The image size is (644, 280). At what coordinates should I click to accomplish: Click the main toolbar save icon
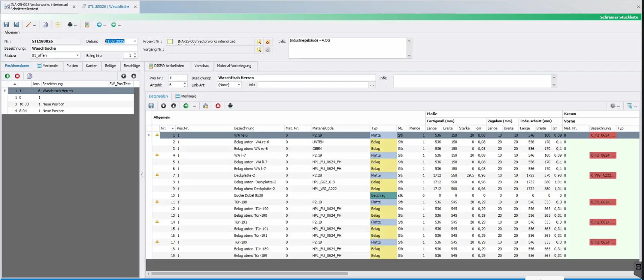click(x=6, y=25)
